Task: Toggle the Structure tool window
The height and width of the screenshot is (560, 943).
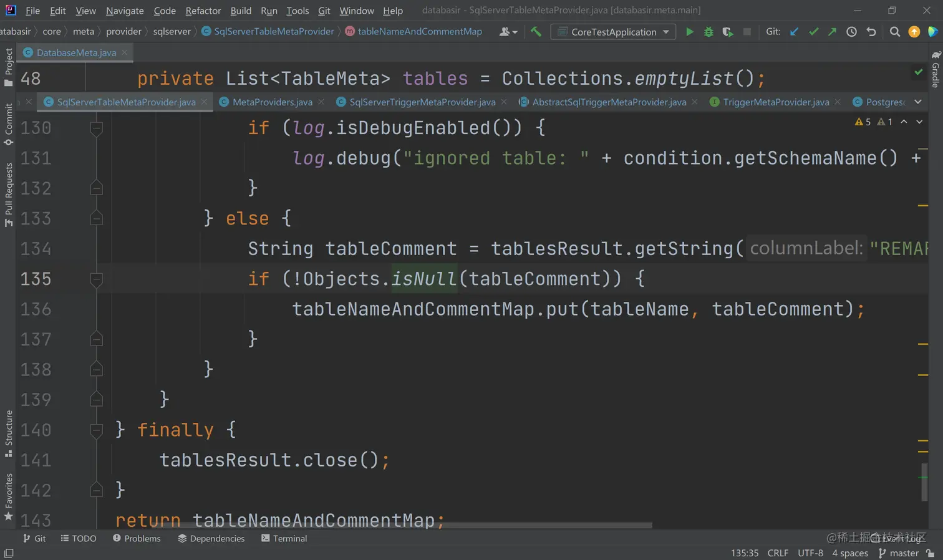Action: coord(9,434)
